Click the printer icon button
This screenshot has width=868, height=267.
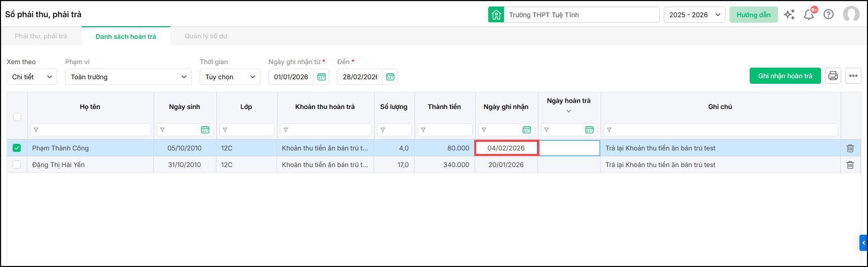833,76
